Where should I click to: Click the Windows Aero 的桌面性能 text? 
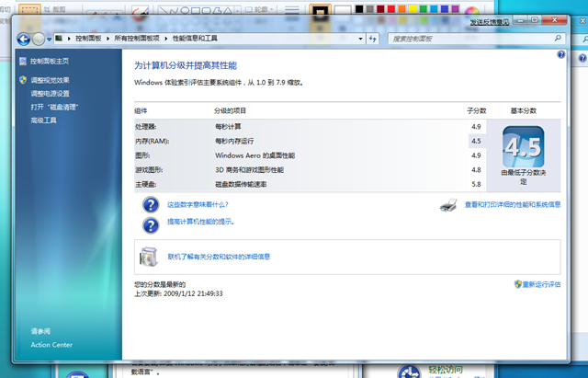[x=255, y=155]
